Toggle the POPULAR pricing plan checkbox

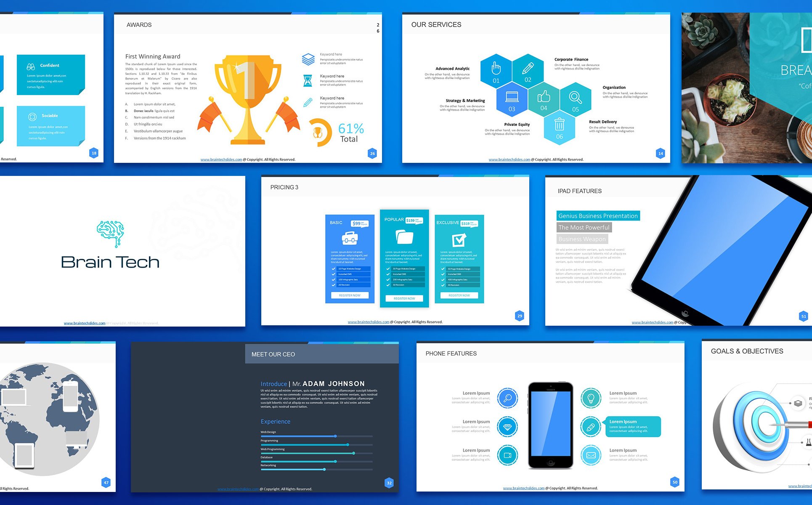point(387,269)
